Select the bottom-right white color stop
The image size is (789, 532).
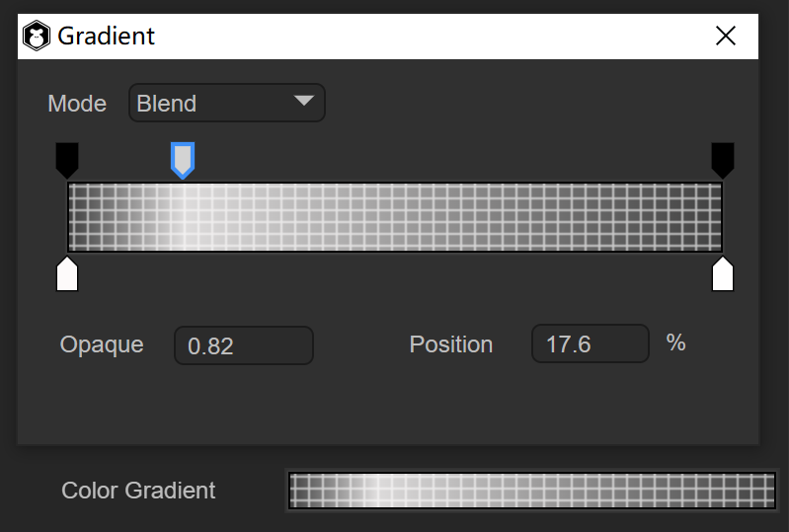tap(723, 273)
